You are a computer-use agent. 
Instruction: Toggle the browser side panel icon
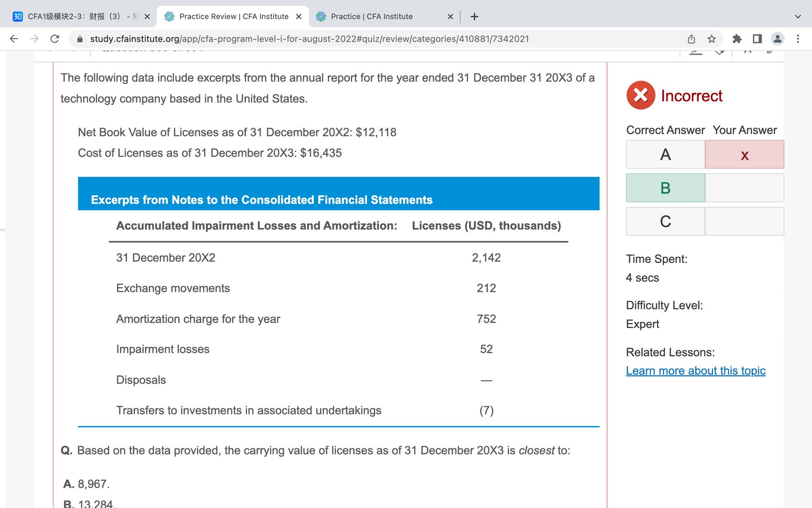point(757,39)
